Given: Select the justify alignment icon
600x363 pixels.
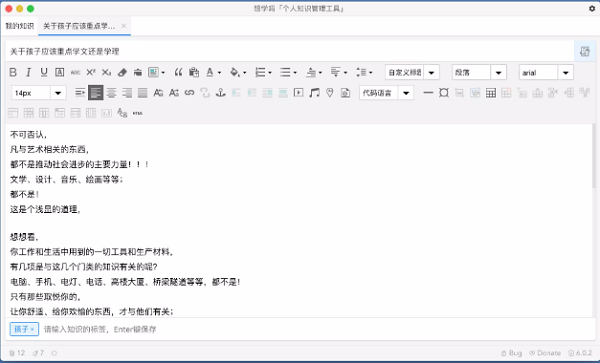Looking at the screenshot, I should [143, 93].
